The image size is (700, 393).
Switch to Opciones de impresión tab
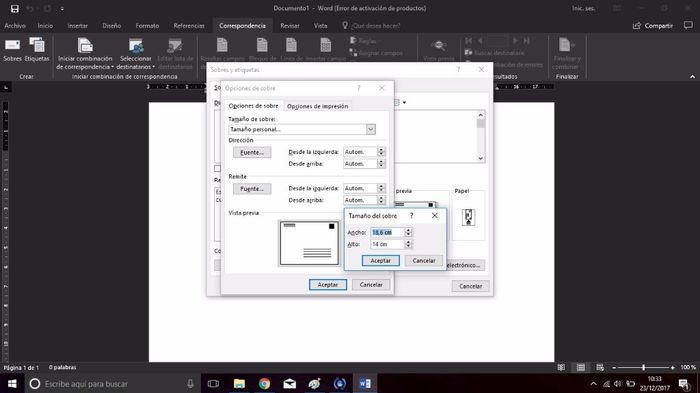(317, 106)
